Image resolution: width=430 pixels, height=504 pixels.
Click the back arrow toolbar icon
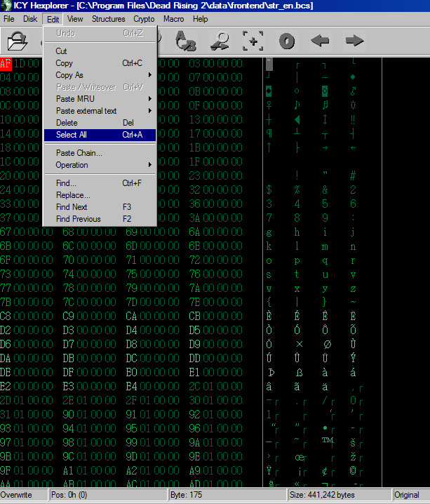(x=320, y=41)
